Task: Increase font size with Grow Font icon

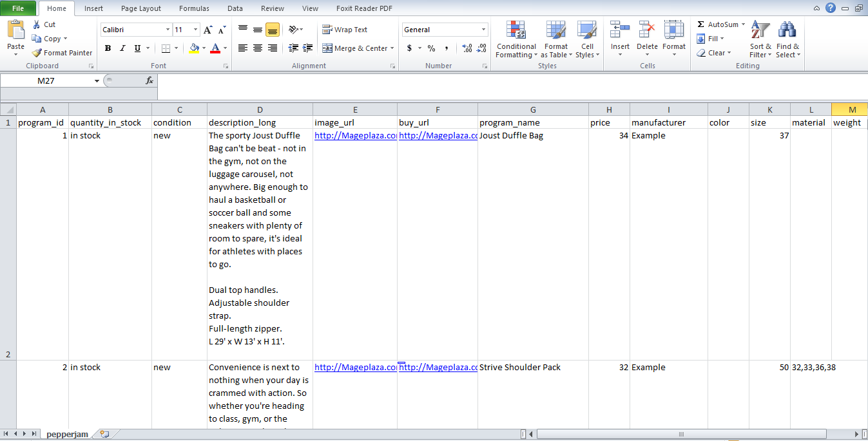Action: (x=207, y=30)
